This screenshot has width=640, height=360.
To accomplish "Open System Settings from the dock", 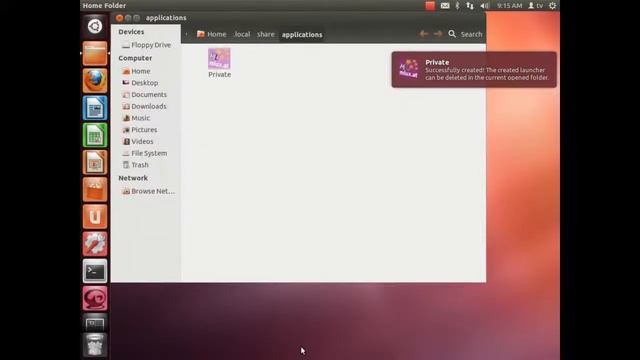I will tap(95, 244).
